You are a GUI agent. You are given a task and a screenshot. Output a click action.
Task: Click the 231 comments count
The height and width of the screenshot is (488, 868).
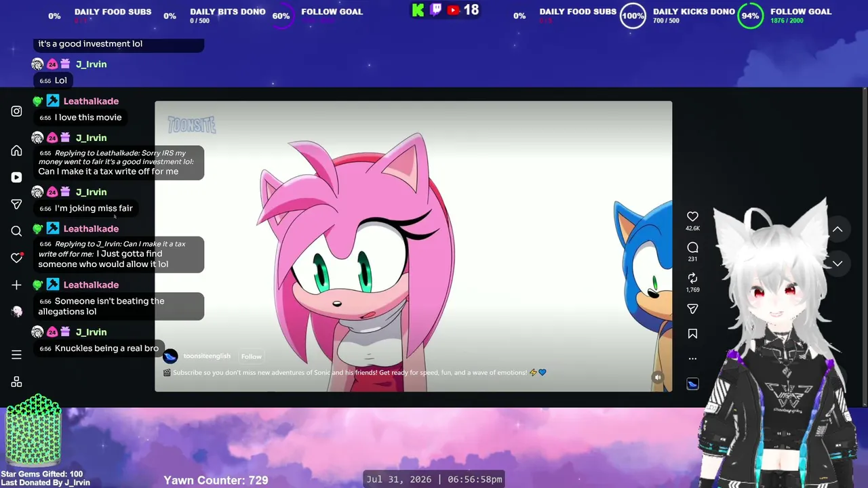692,259
